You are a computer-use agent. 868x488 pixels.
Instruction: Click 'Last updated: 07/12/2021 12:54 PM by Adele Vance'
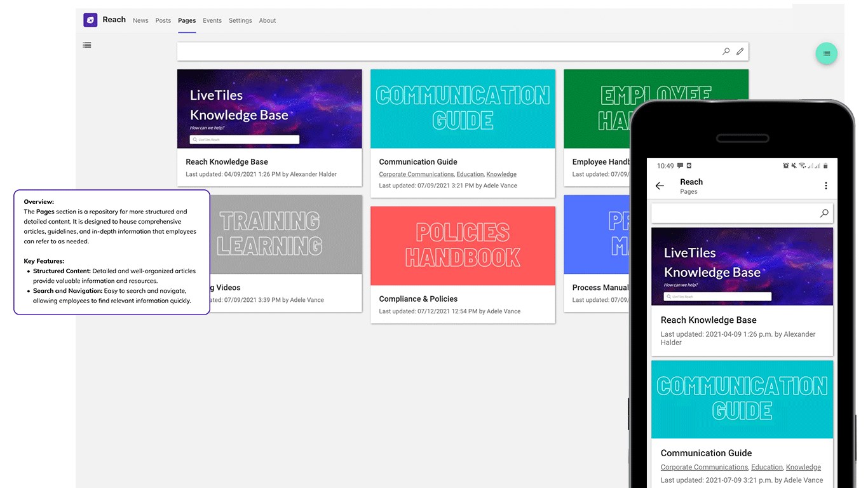[450, 311]
